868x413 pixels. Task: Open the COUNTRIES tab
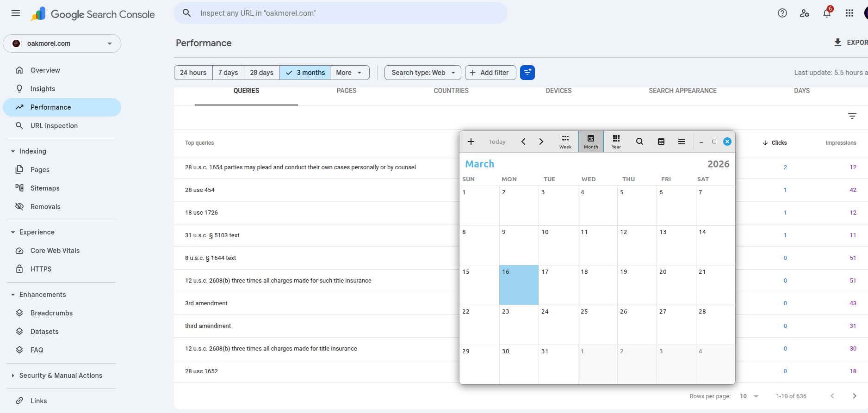coord(451,91)
